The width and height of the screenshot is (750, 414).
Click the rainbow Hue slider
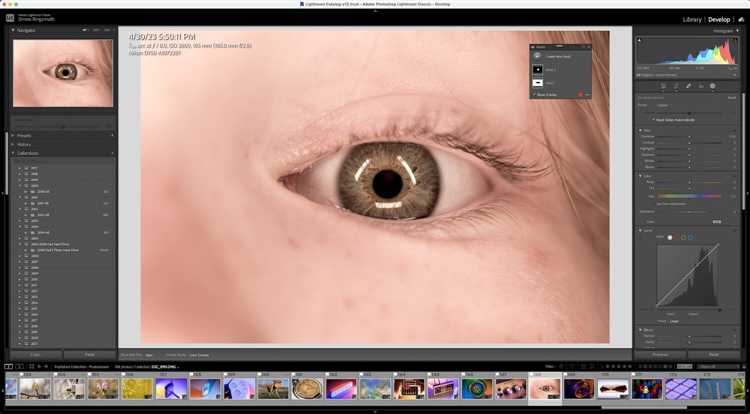click(689, 196)
